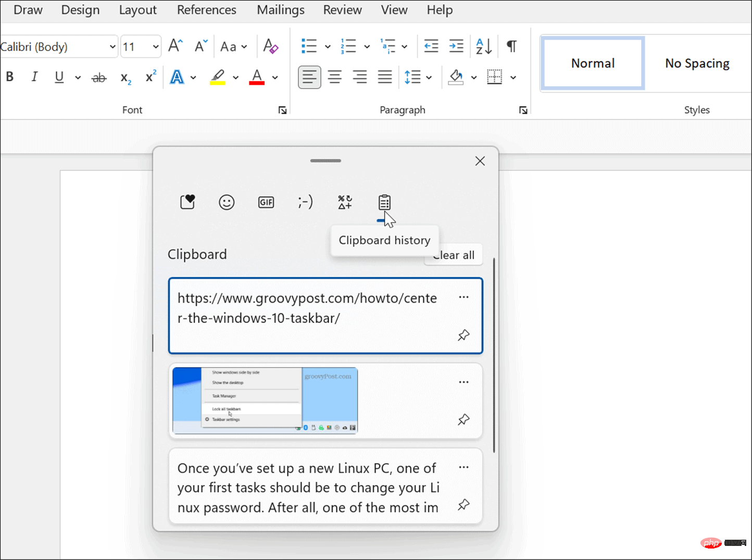Viewport: 752px width, 560px height.
Task: Decrease font size with Shrink Font
Action: coord(201,46)
